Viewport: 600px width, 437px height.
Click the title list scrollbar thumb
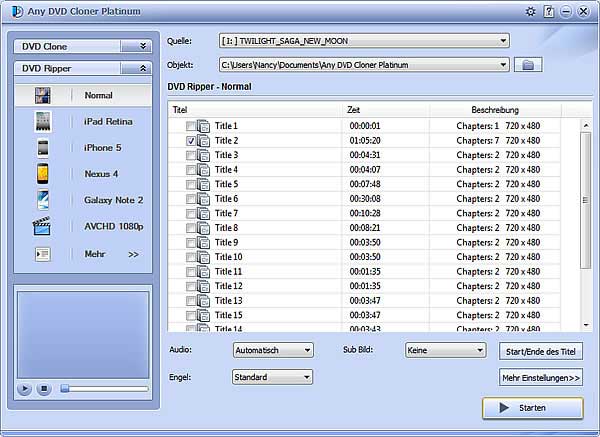585,200
